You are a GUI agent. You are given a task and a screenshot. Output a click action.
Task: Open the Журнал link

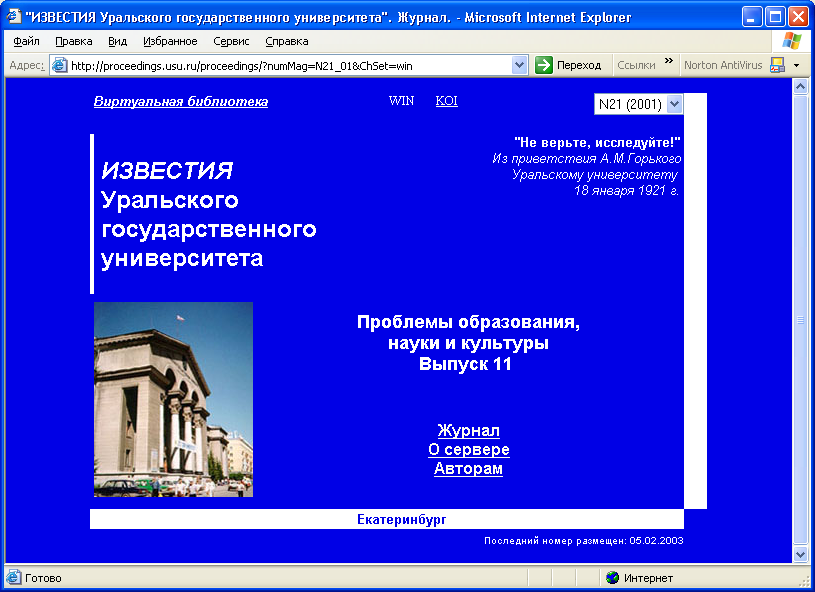click(468, 430)
